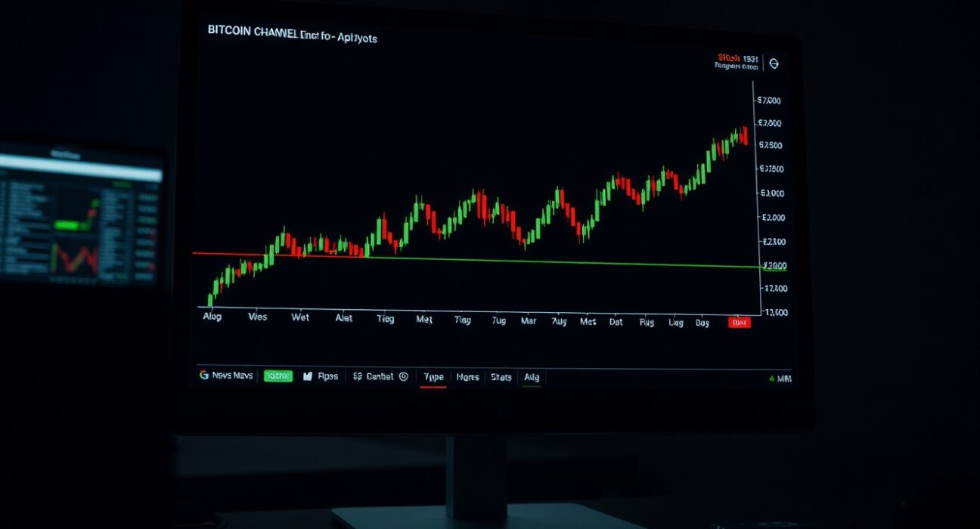980x529 pixels.
Task: Select the Canbet tab
Action: tap(380, 376)
